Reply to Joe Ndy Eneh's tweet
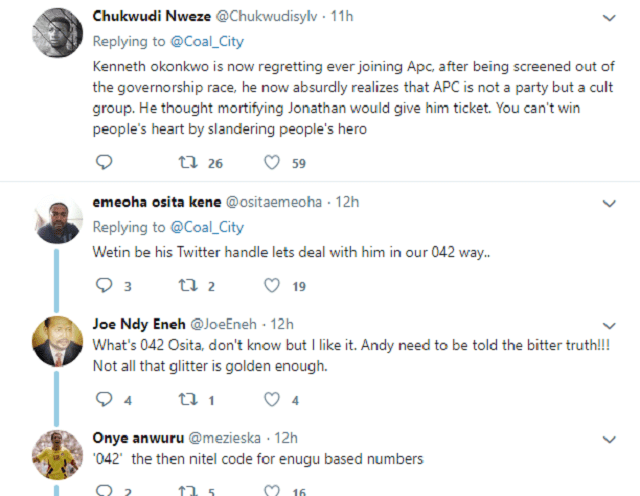 click(x=105, y=400)
